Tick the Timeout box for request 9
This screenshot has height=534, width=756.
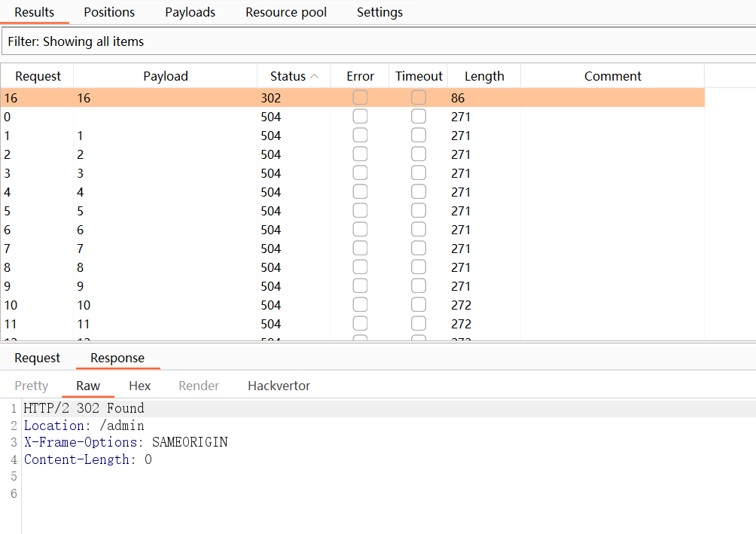(x=419, y=286)
